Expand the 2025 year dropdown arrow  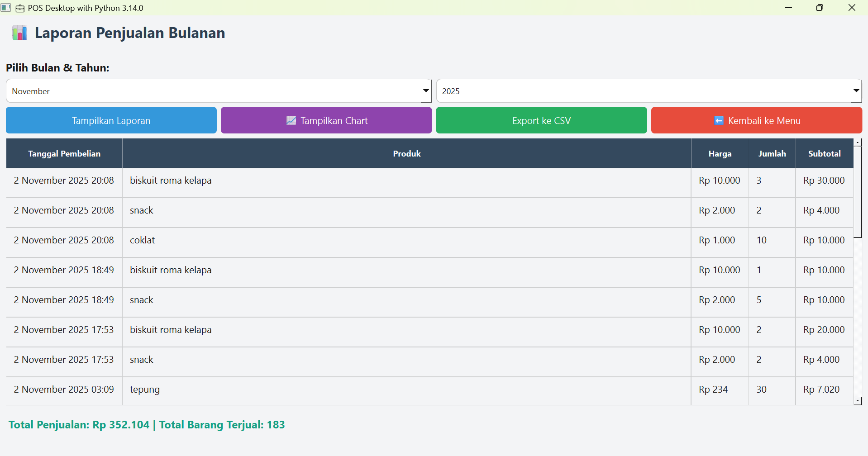(856, 91)
